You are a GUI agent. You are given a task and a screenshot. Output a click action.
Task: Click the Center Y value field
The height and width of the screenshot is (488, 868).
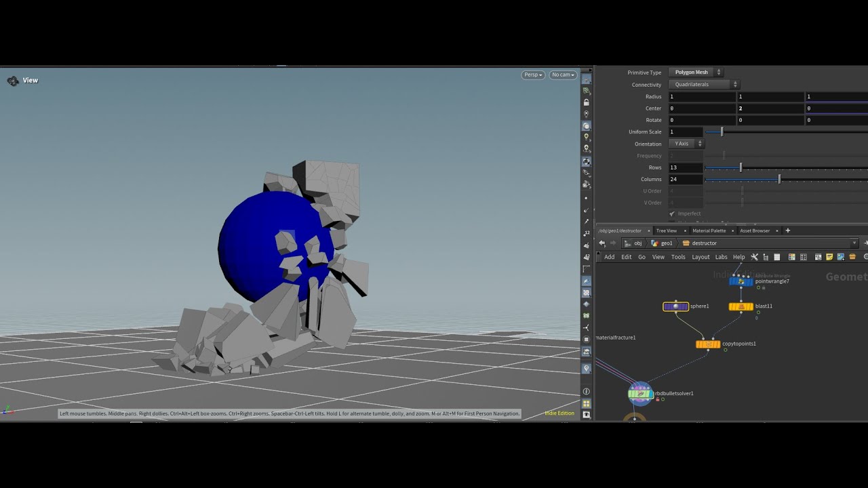click(770, 108)
